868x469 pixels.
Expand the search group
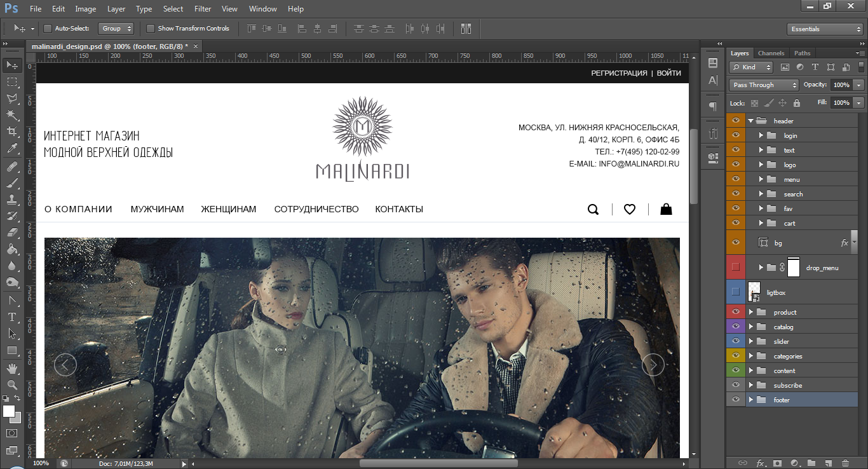tap(761, 193)
